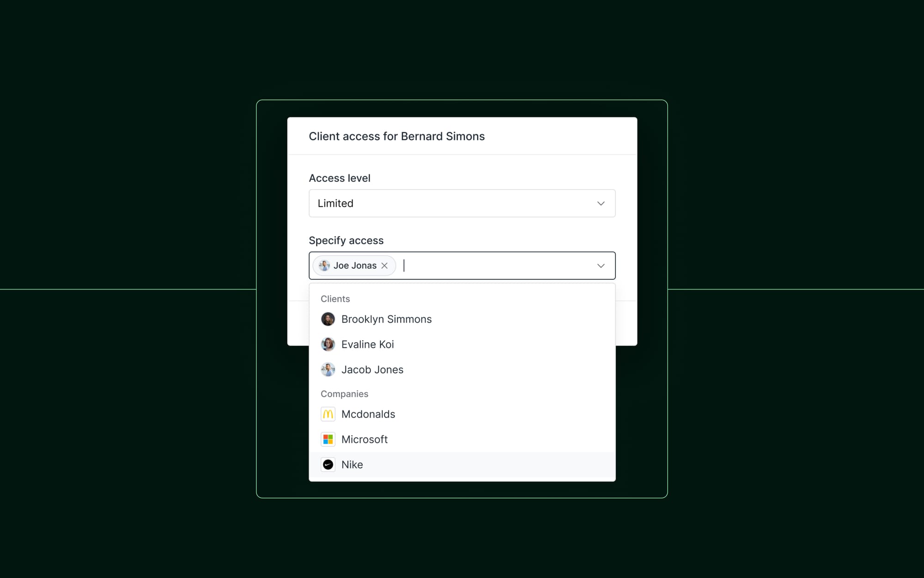Click the Clients group heading
The image size is (924, 578).
(335, 299)
